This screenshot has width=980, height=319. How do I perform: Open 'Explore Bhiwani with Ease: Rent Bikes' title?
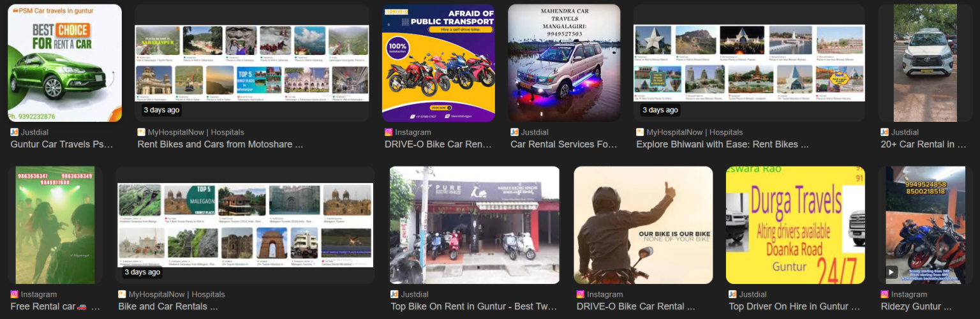pyautogui.click(x=722, y=144)
